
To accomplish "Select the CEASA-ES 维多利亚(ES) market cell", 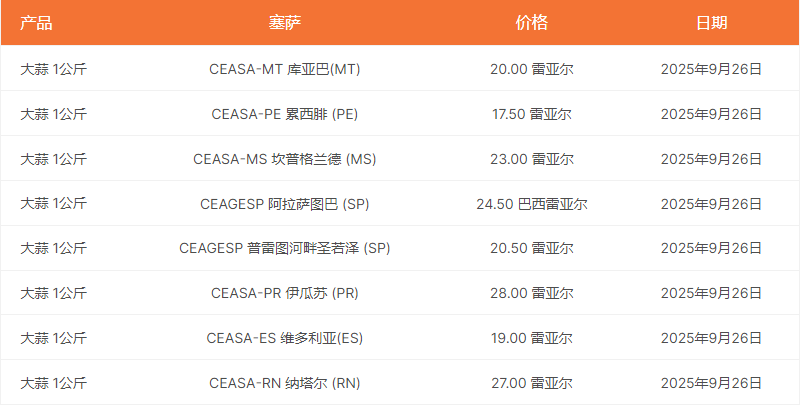I will (x=285, y=338).
